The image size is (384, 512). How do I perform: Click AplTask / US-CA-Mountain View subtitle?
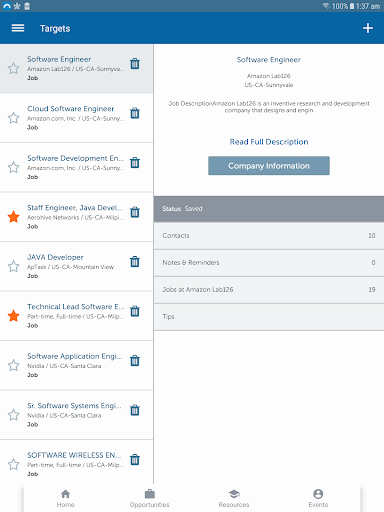click(x=70, y=267)
